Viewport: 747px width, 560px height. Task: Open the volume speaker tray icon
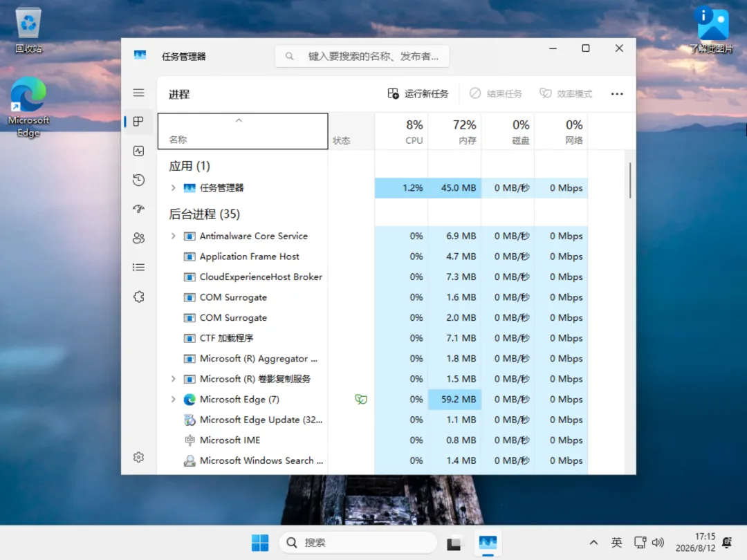coord(658,543)
